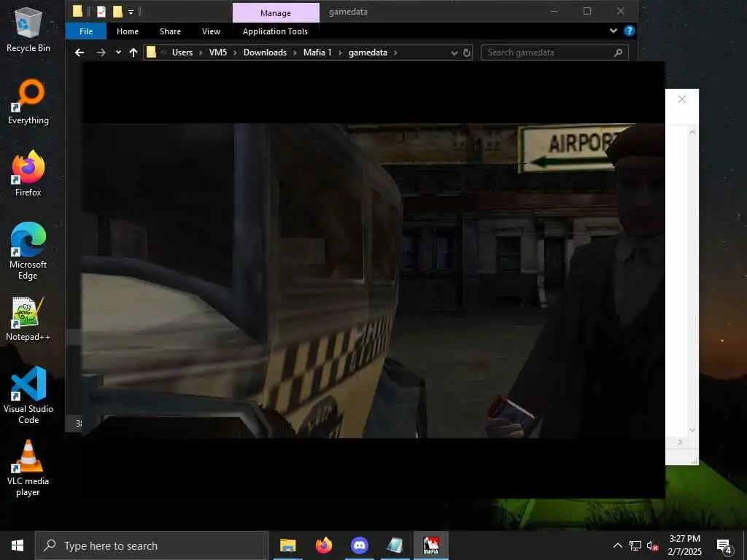Image resolution: width=747 pixels, height=560 pixels.
Task: Open the Recent locations dropdown arrow
Action: point(118,52)
